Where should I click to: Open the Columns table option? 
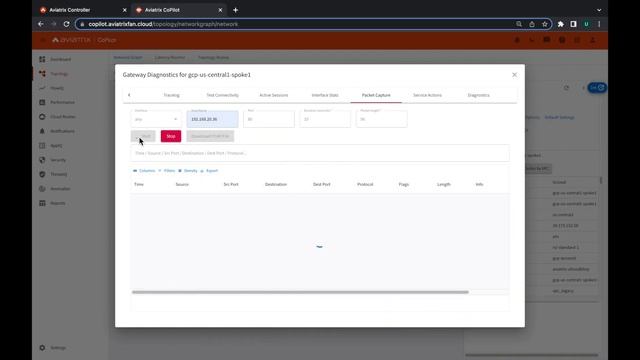point(144,171)
